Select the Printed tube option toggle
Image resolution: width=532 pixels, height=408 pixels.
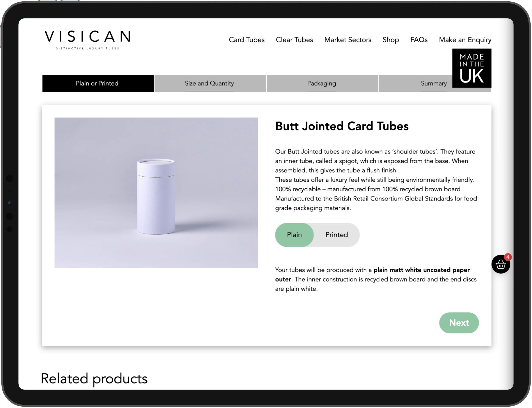coord(336,234)
